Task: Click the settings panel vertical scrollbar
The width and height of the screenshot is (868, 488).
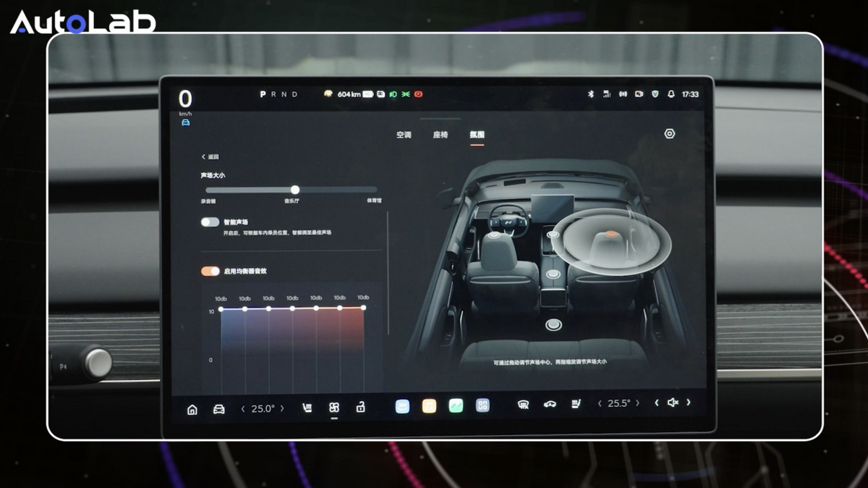Action: click(388, 272)
